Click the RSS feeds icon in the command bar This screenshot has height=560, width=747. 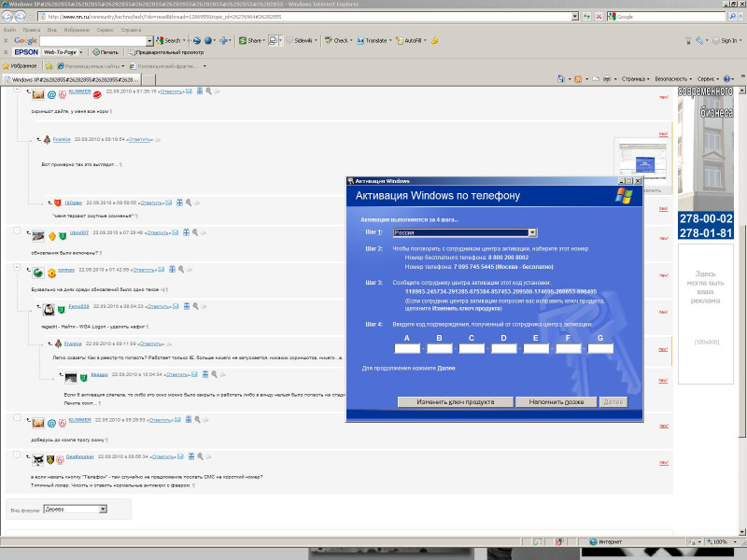click(578, 78)
